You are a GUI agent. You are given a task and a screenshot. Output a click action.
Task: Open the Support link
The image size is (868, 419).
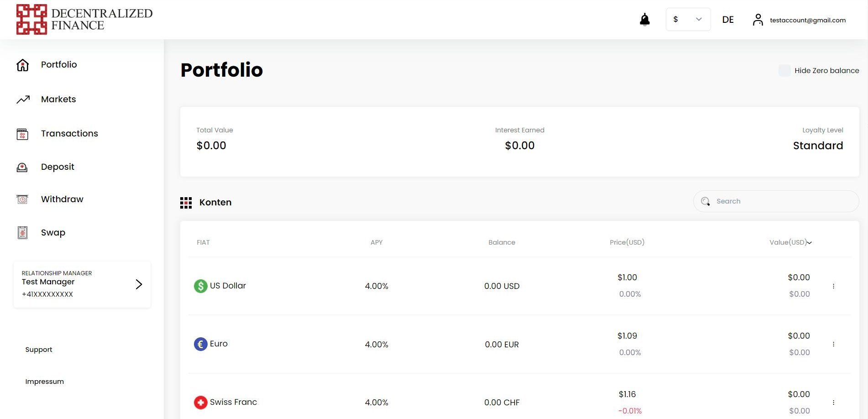39,350
